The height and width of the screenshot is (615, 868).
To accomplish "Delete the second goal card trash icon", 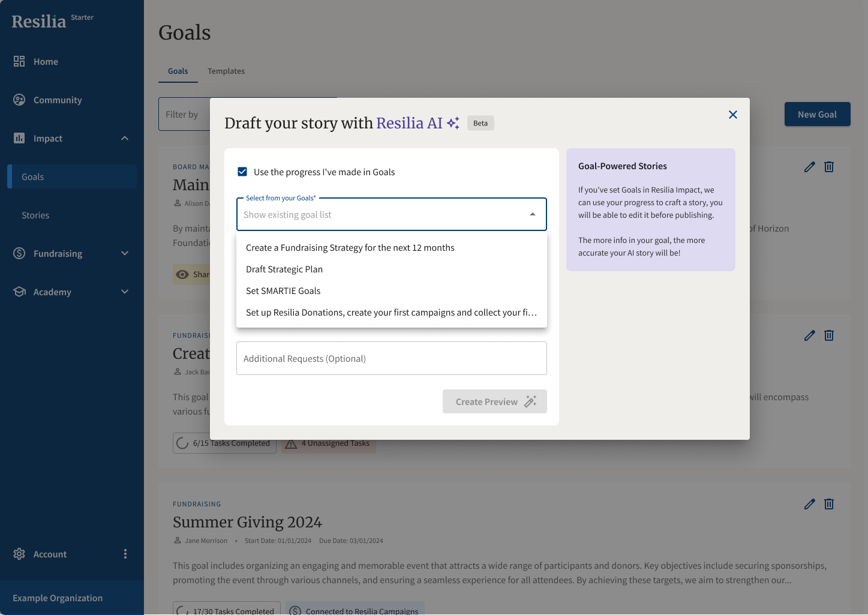I will pyautogui.click(x=829, y=335).
